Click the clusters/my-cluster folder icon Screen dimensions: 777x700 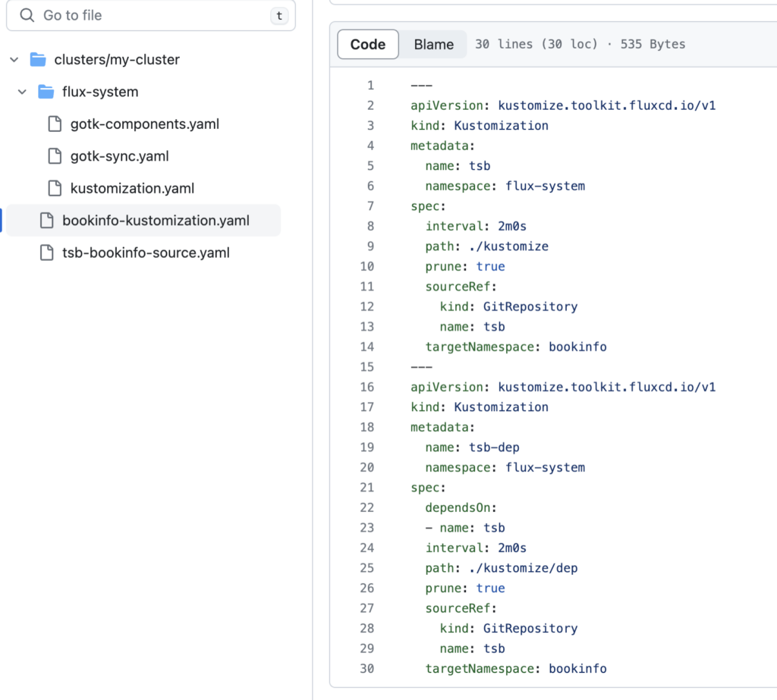pos(38,59)
